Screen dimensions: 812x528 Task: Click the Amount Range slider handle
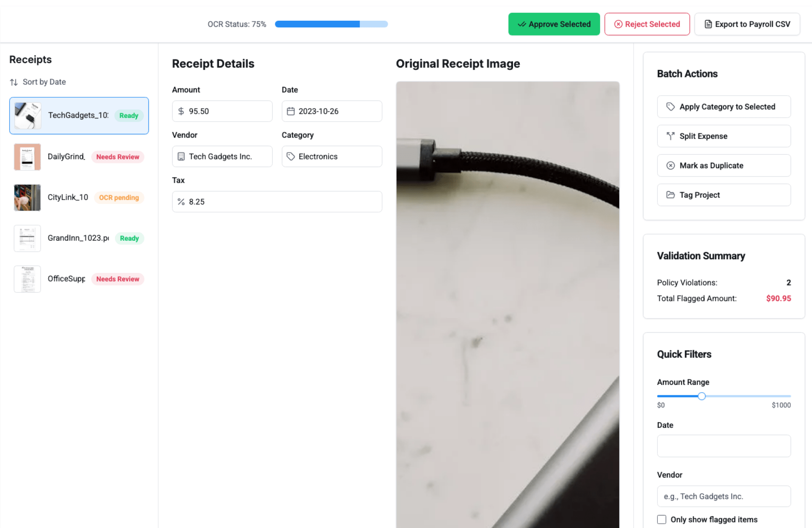(702, 396)
